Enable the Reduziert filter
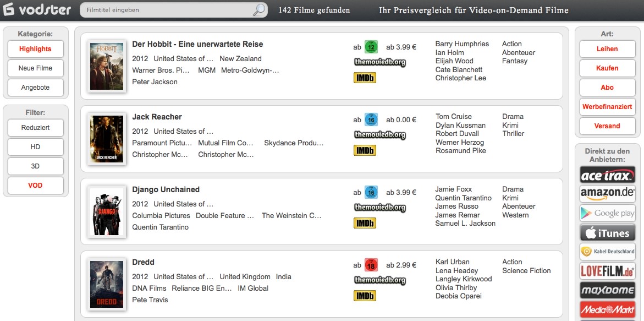644x321 pixels. 35,127
